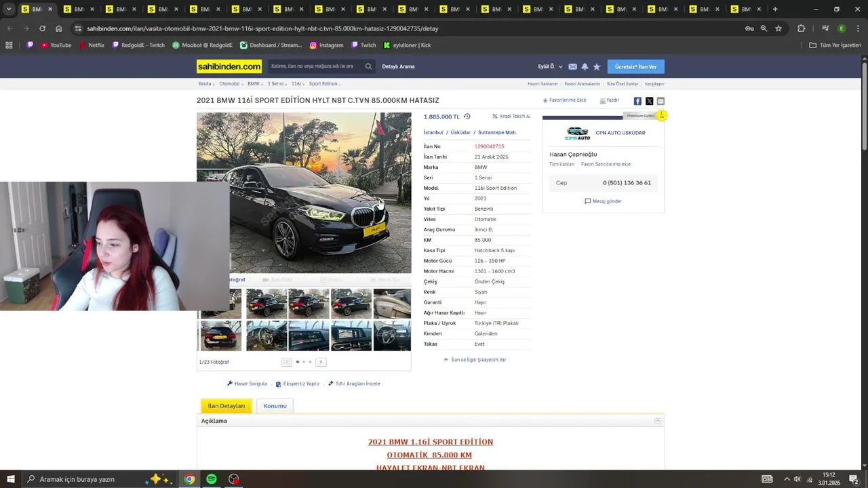The image size is (868, 488).
Task: Go to next photo thumbnails page arrow
Action: pos(321,362)
